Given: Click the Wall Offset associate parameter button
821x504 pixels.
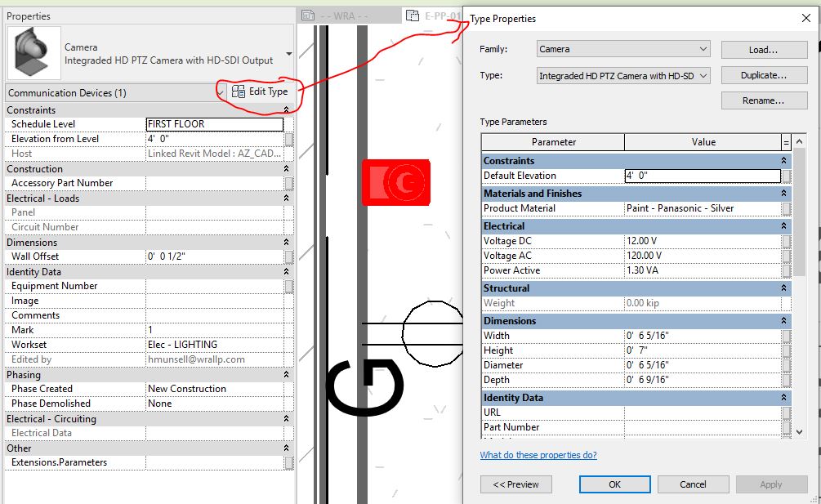Looking at the screenshot, I should (288, 256).
